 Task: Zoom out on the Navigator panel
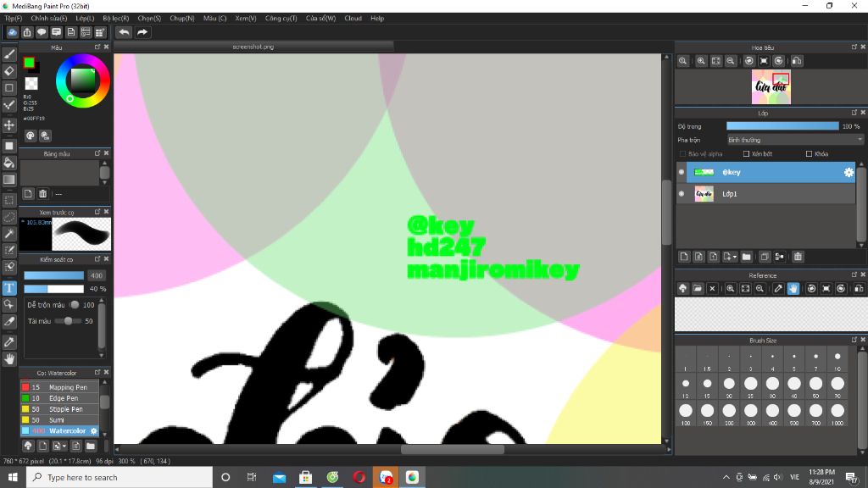click(731, 61)
